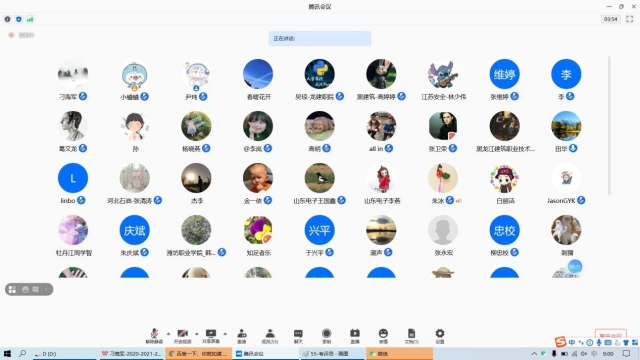Click the blue security shield icon
The image size is (640, 360).
(19, 19)
